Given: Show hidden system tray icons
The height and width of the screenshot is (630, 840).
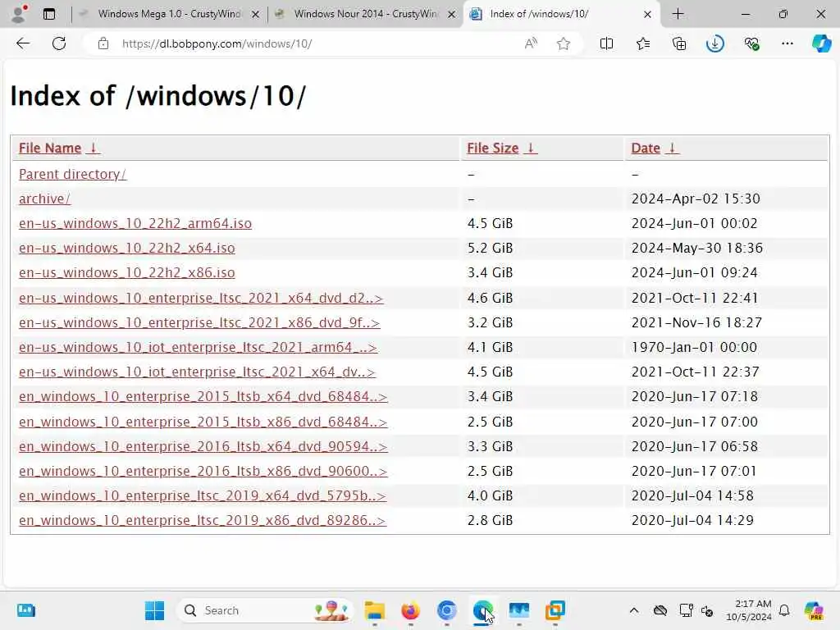Looking at the screenshot, I should point(634,610).
